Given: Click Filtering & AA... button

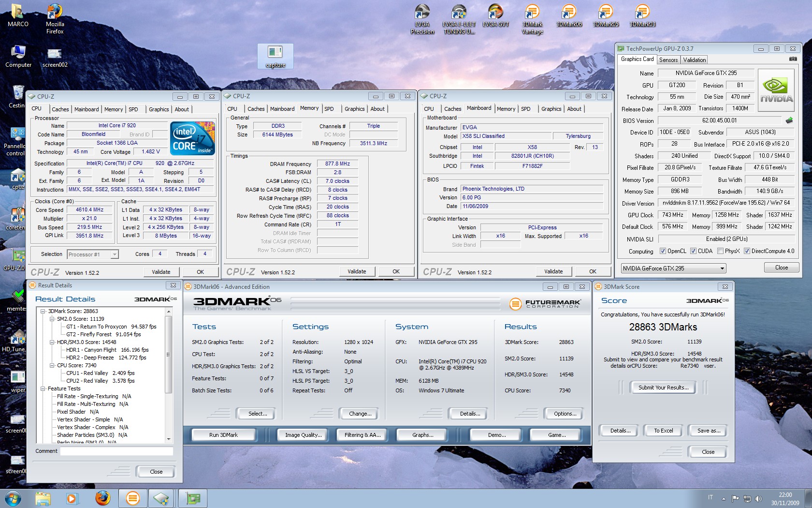Looking at the screenshot, I should (362, 435).
